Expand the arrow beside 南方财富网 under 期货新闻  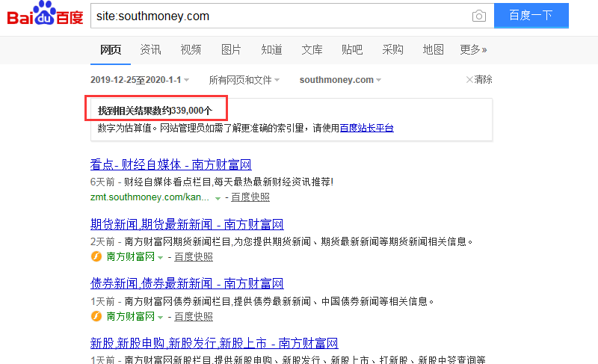pyautogui.click(x=160, y=258)
